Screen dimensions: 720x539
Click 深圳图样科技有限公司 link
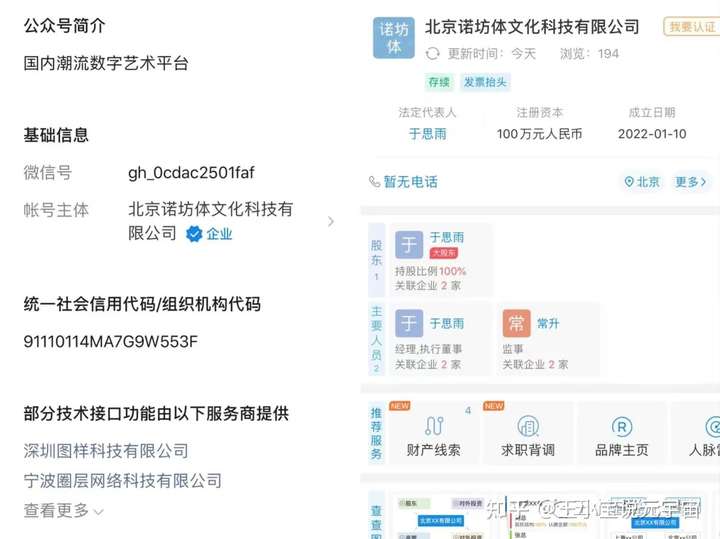pyautogui.click(x=106, y=451)
